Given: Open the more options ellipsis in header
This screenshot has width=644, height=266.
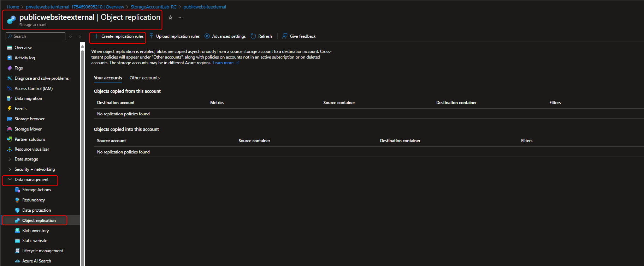Looking at the screenshot, I should click(181, 17).
